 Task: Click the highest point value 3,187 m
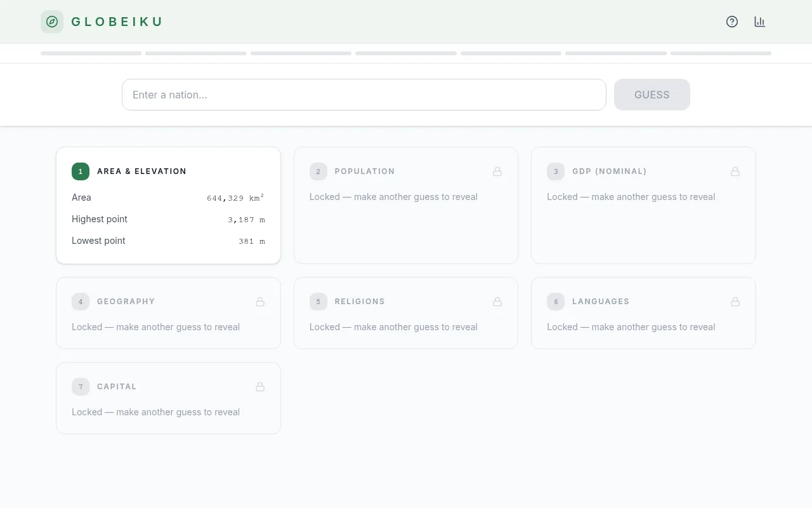pos(247,220)
